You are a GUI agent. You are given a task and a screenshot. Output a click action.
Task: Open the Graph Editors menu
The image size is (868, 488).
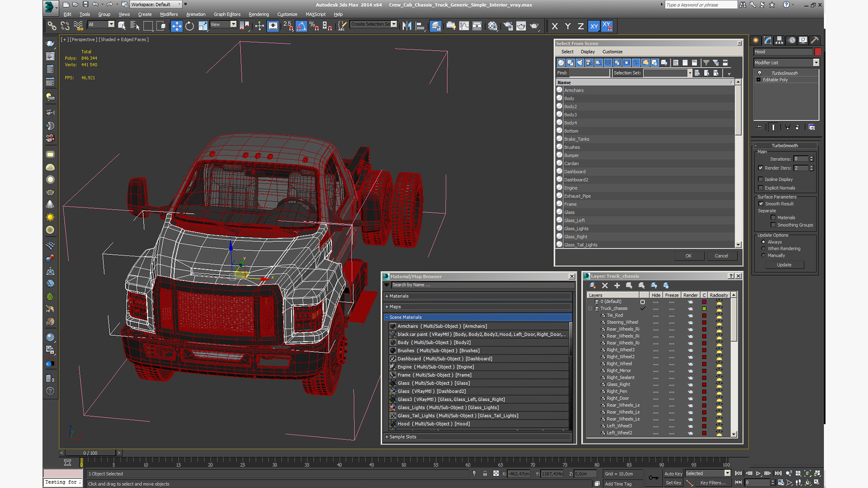click(x=227, y=14)
